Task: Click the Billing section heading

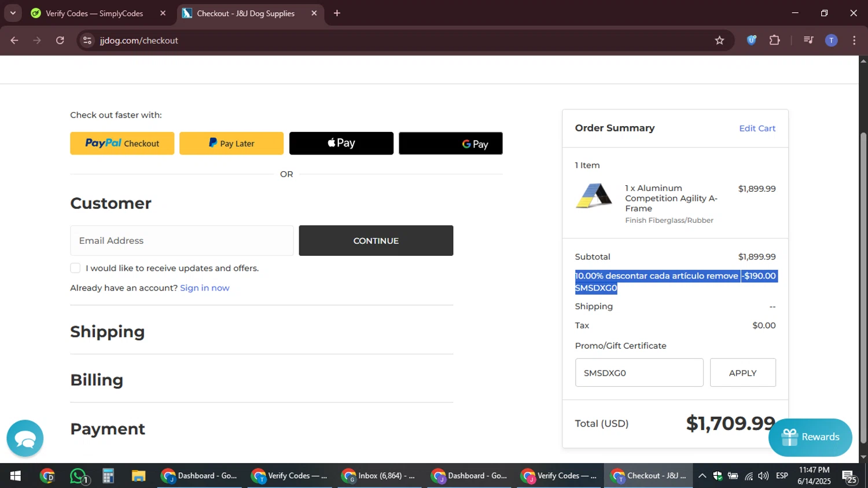Action: [x=97, y=380]
